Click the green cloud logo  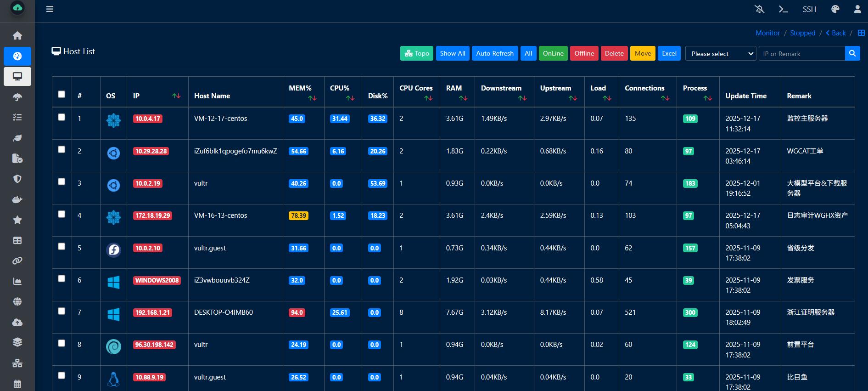17,8
